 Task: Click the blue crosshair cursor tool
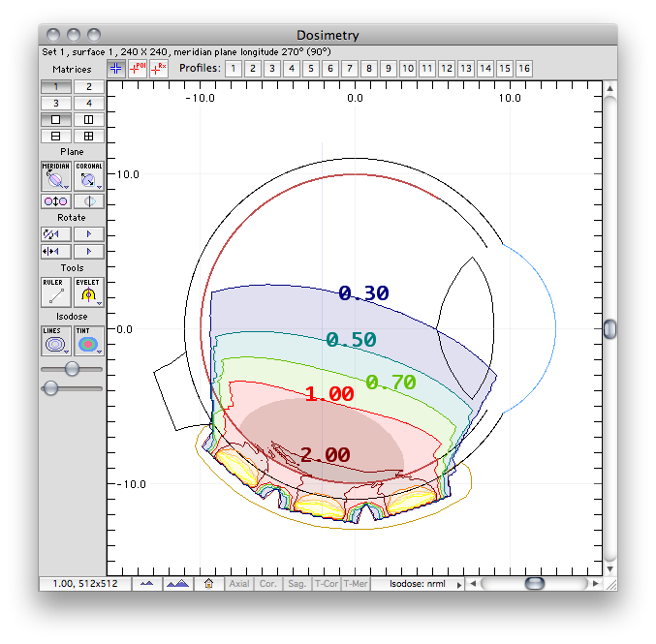(116, 69)
